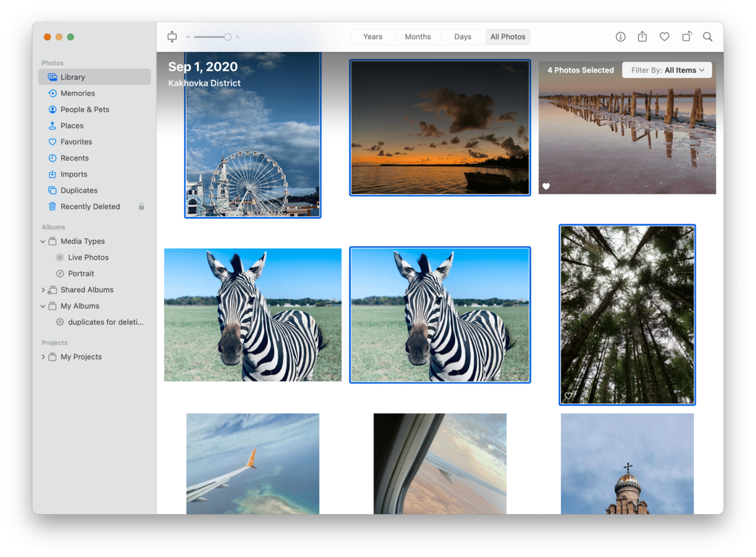Click the Favorite heart icon in the toolbar
The height and width of the screenshot is (557, 756).
pyautogui.click(x=664, y=37)
